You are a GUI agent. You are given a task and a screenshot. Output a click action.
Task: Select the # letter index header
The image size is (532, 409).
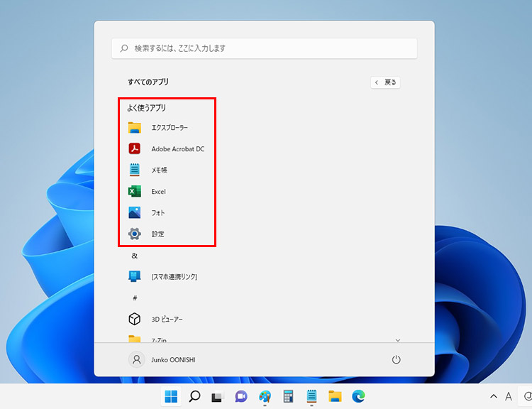tap(134, 298)
